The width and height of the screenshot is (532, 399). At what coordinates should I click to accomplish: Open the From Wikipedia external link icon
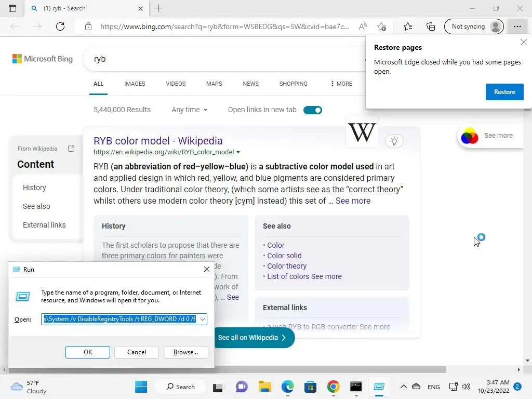71,149
